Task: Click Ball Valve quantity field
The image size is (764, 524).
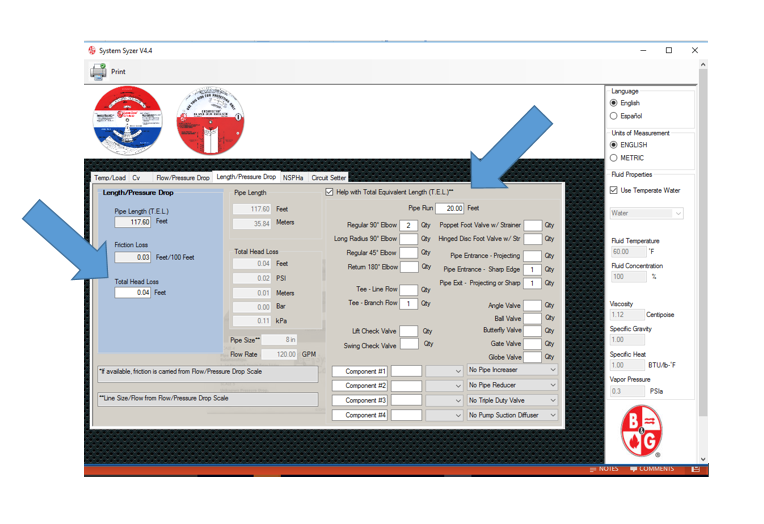Action: coord(532,318)
